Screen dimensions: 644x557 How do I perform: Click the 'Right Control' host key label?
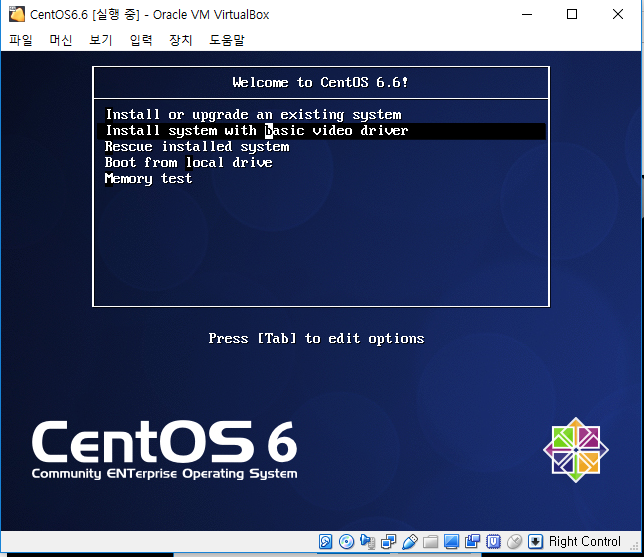click(x=584, y=542)
